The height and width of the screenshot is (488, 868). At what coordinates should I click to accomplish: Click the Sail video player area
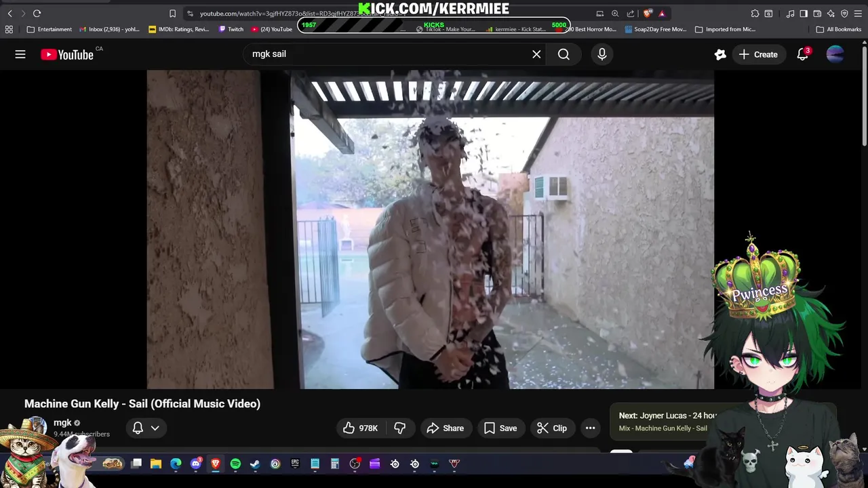point(431,229)
